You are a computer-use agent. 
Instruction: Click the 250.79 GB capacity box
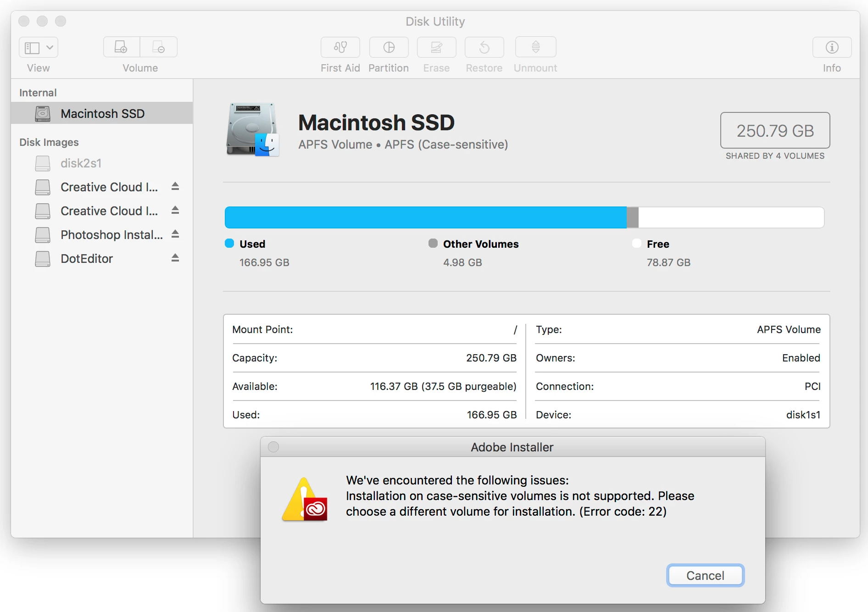tap(775, 130)
